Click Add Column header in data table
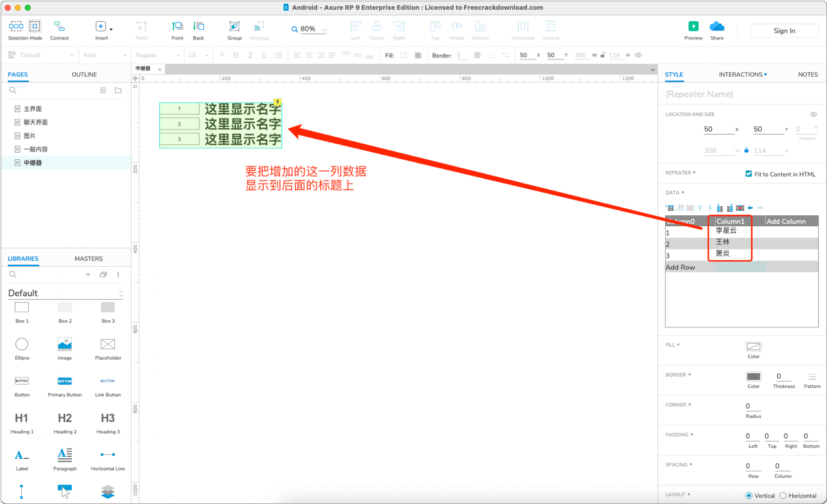 coord(786,221)
